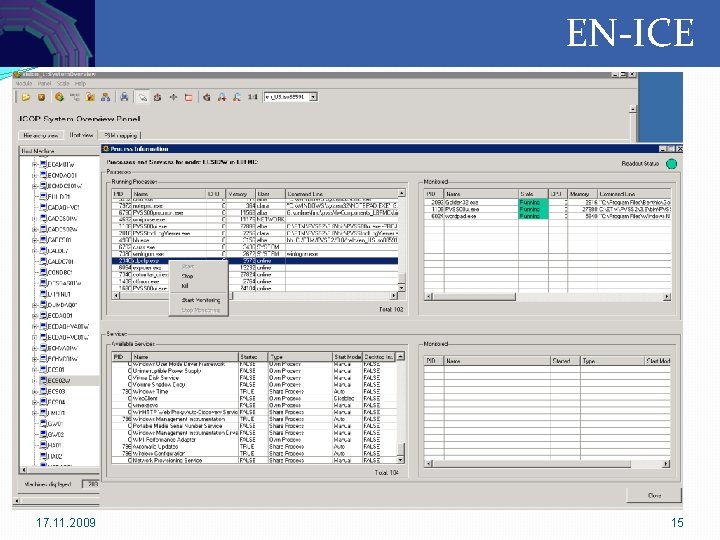Viewport: 720px width, 540px height.
Task: Select the GW02 host in tree
Action: point(56,434)
